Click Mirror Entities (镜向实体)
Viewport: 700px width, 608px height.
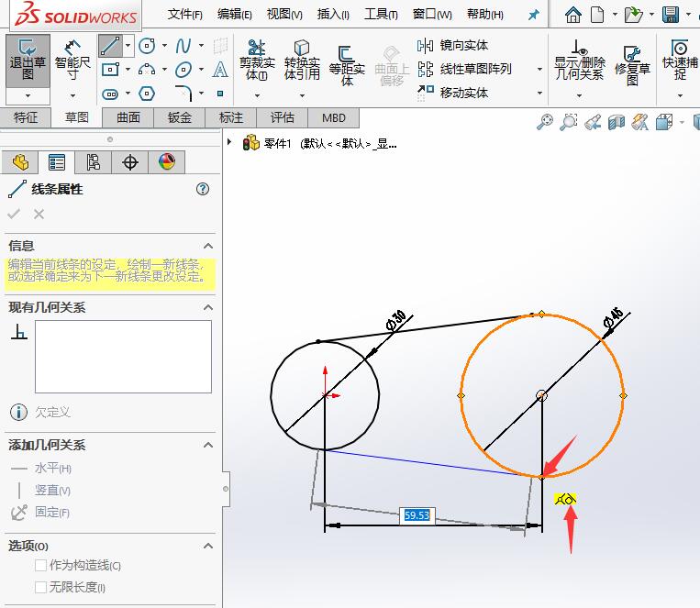(452, 46)
